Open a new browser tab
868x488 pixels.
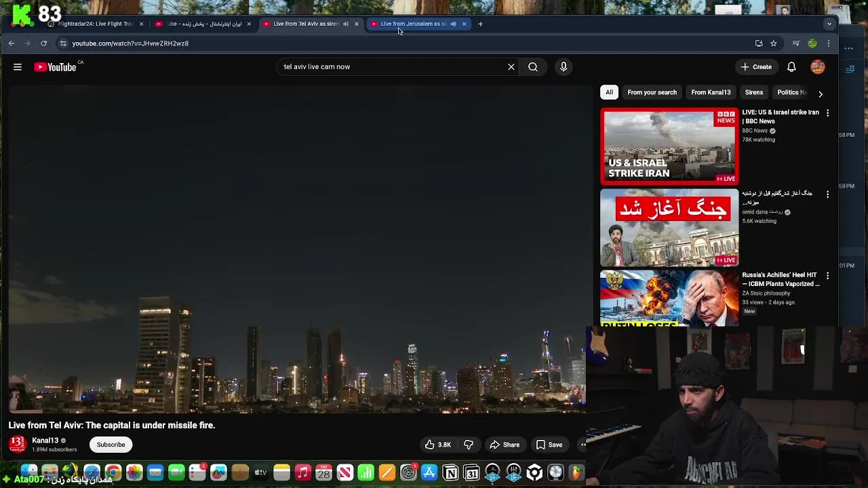[x=480, y=24]
